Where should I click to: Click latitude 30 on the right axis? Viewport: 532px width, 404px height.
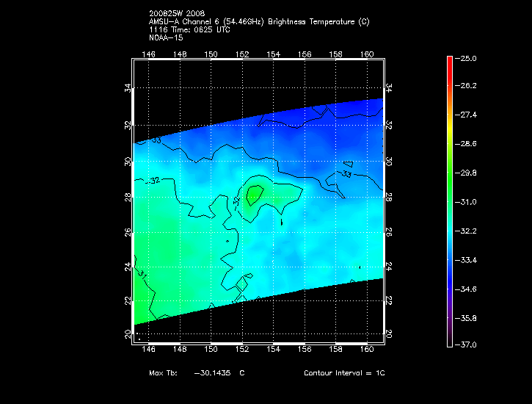point(388,161)
